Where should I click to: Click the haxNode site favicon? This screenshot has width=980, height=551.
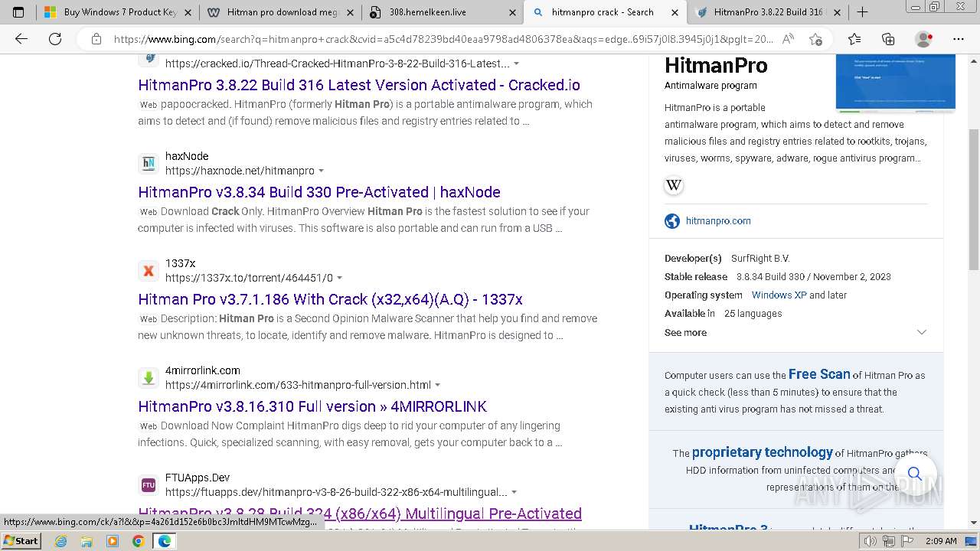click(x=149, y=163)
